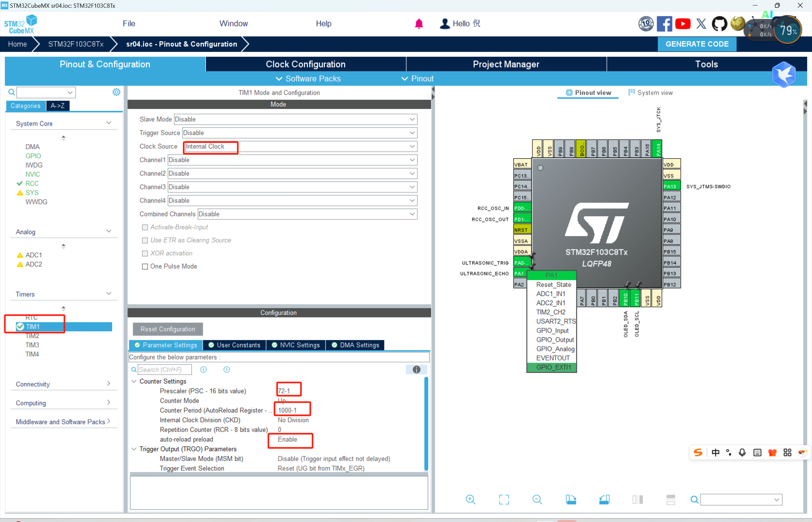The height and width of the screenshot is (522, 812).
Task: Open the Slave Mode dropdown
Action: [295, 119]
